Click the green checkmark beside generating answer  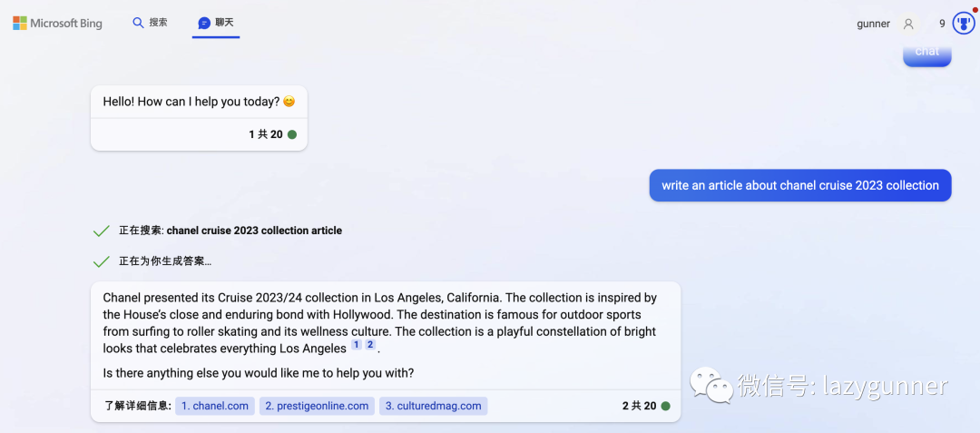(102, 262)
